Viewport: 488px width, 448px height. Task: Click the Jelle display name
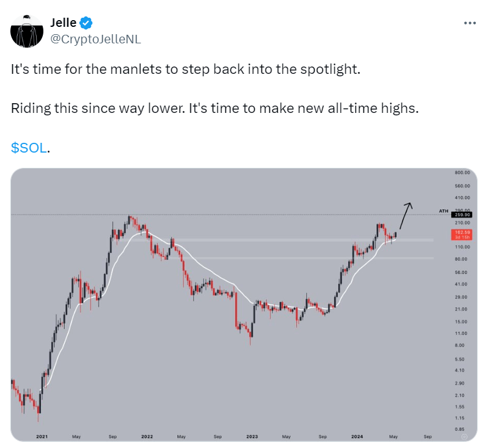pos(63,23)
